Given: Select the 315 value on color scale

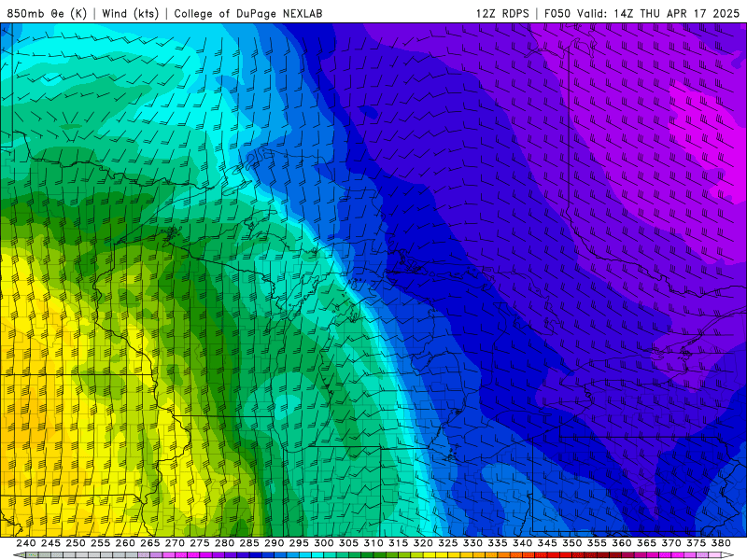Looking at the screenshot, I should [x=399, y=543].
